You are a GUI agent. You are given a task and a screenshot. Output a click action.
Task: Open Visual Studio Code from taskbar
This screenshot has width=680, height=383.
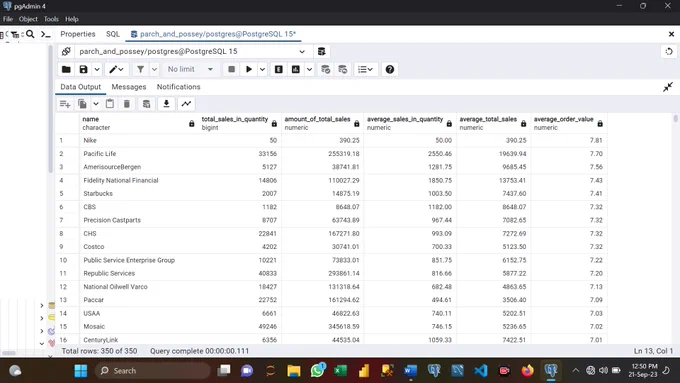coord(481,371)
